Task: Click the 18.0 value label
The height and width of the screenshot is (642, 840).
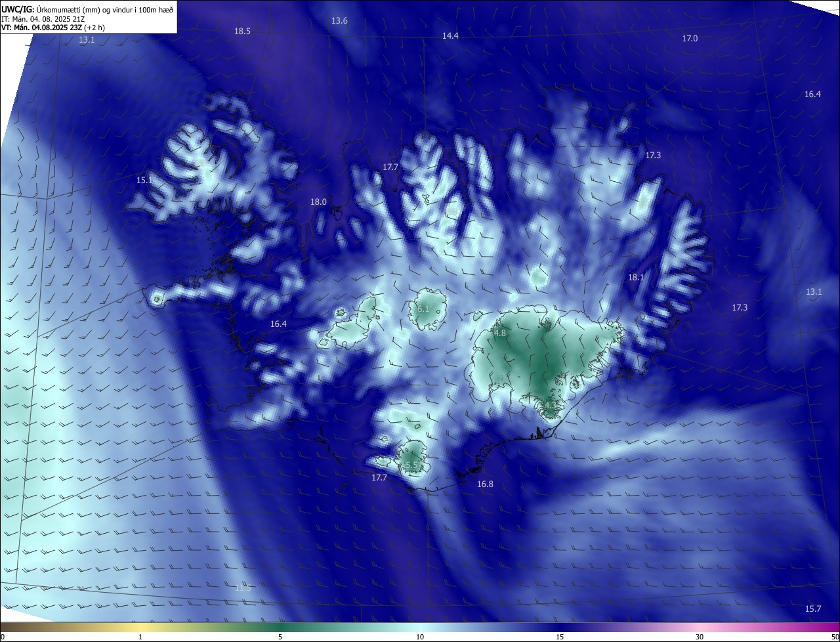Action: pos(318,202)
